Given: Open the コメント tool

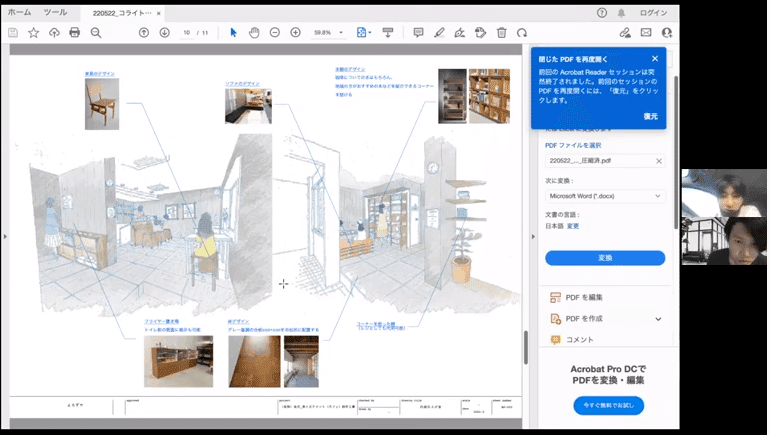Looking at the screenshot, I should click(572, 340).
